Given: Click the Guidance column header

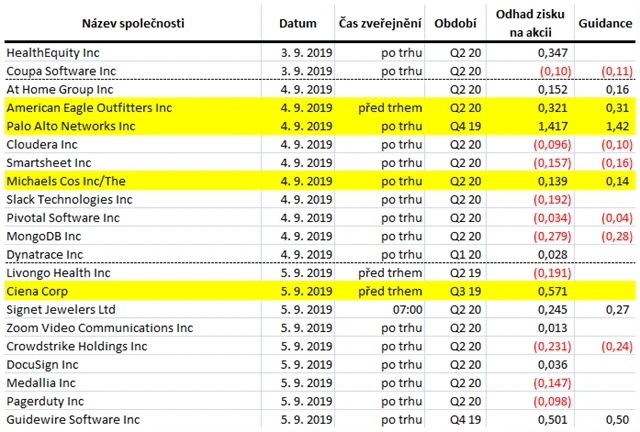Looking at the screenshot, I should coord(605,23).
